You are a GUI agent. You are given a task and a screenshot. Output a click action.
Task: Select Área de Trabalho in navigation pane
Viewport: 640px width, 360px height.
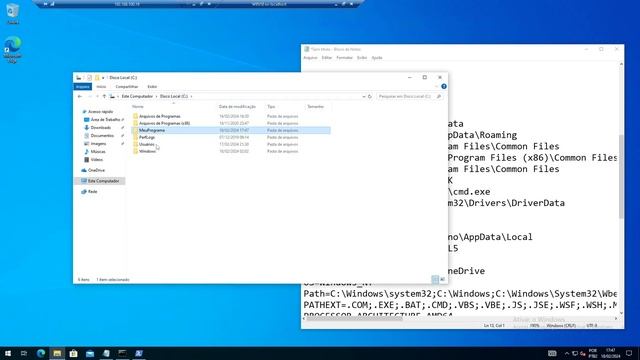tap(104, 120)
